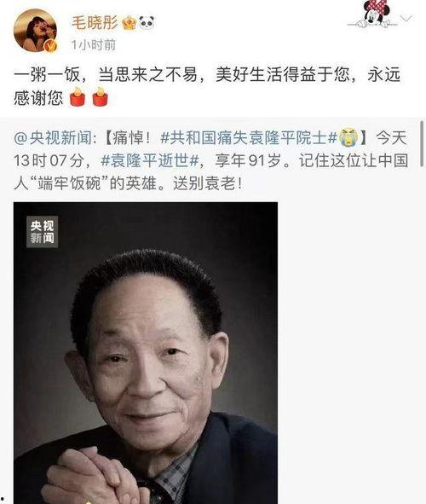Open hashtag #共和国痛失袁隆平院士#
The image size is (426, 504).
(x=249, y=138)
